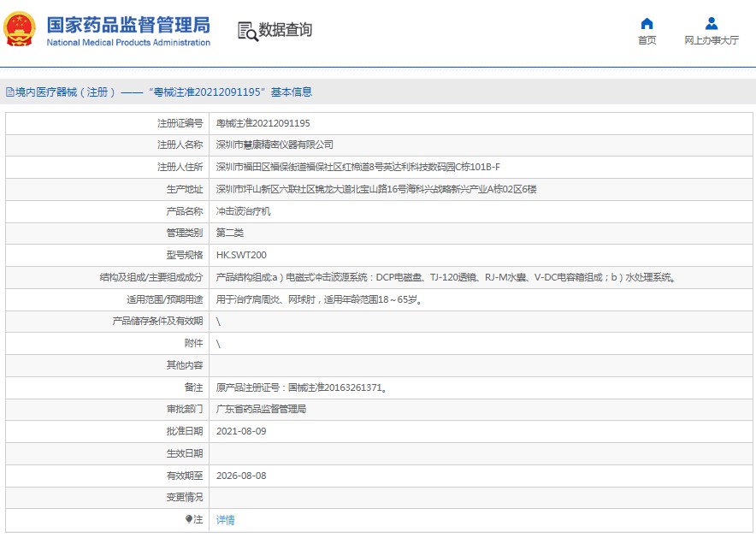Select the registrant address ending C栋101B-F

point(357,167)
